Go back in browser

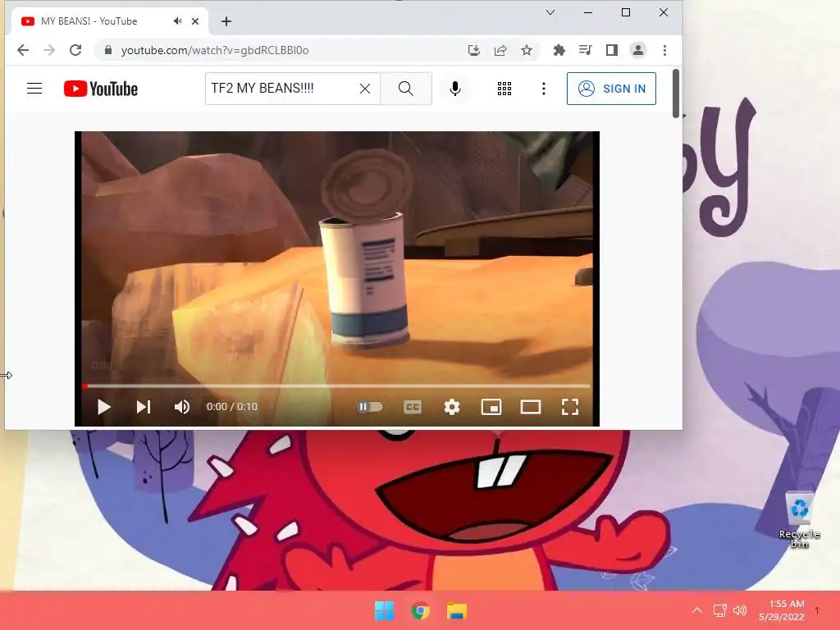tap(22, 50)
